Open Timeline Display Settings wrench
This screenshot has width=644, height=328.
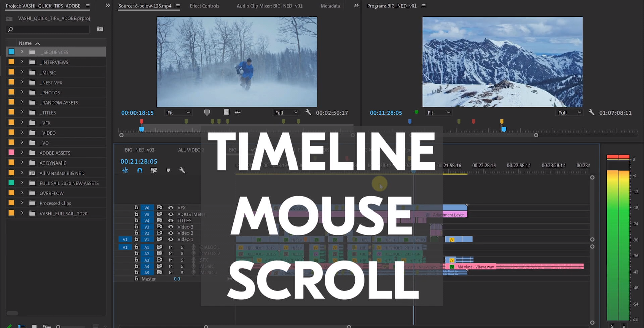[182, 170]
